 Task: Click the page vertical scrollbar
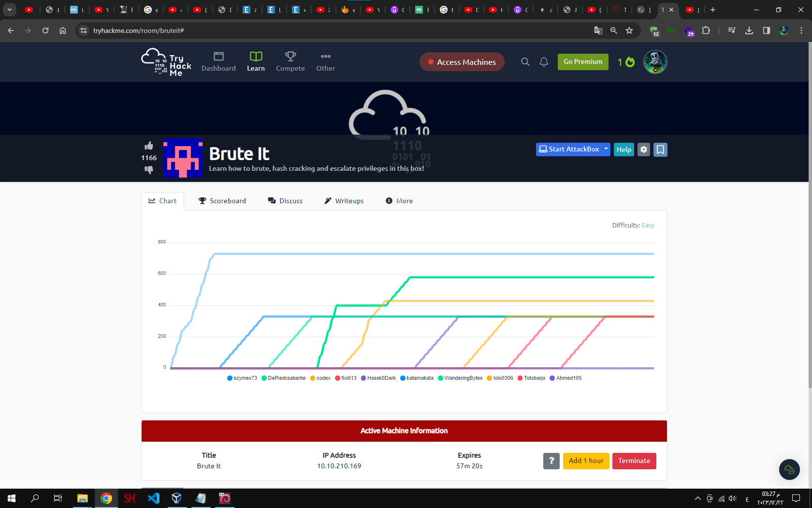click(x=810, y=215)
